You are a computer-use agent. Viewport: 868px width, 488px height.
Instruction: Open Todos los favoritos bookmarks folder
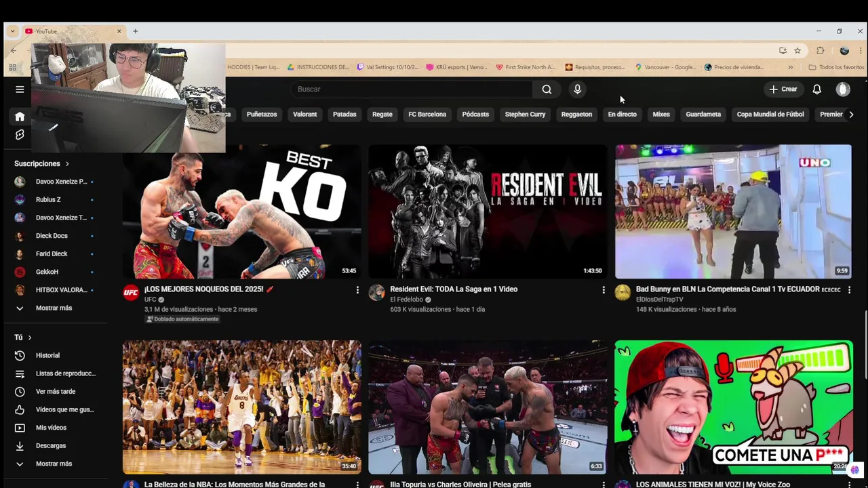(836, 67)
